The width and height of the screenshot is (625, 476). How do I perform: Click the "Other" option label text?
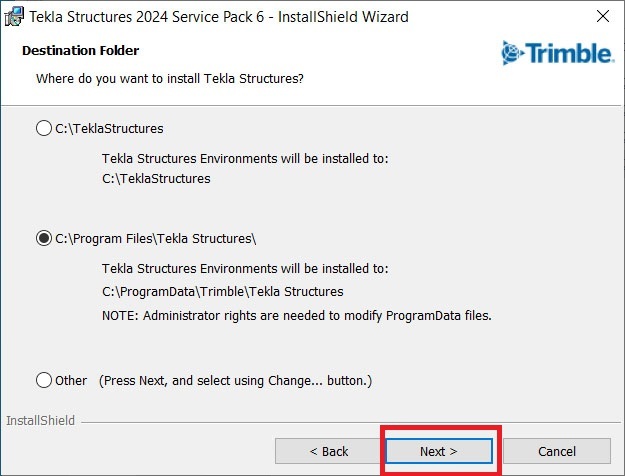point(71,380)
